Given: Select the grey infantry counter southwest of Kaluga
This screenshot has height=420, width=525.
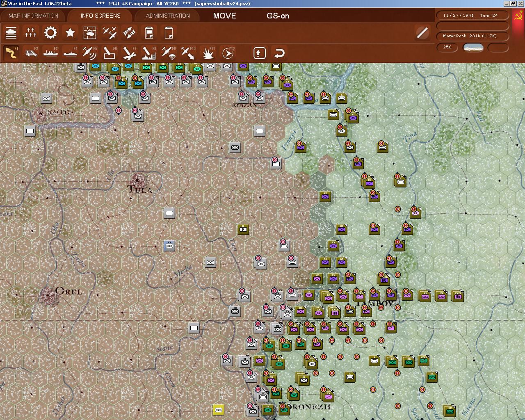Looking at the screenshot, I should pyautogui.click(x=30, y=131).
